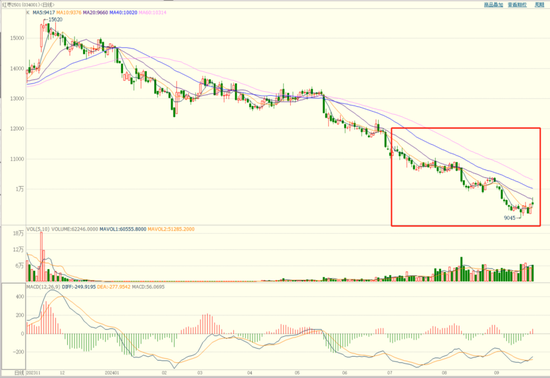Select the orange MA10:9376 indicator label
This screenshot has width=550, height=378.
pyautogui.click(x=69, y=13)
